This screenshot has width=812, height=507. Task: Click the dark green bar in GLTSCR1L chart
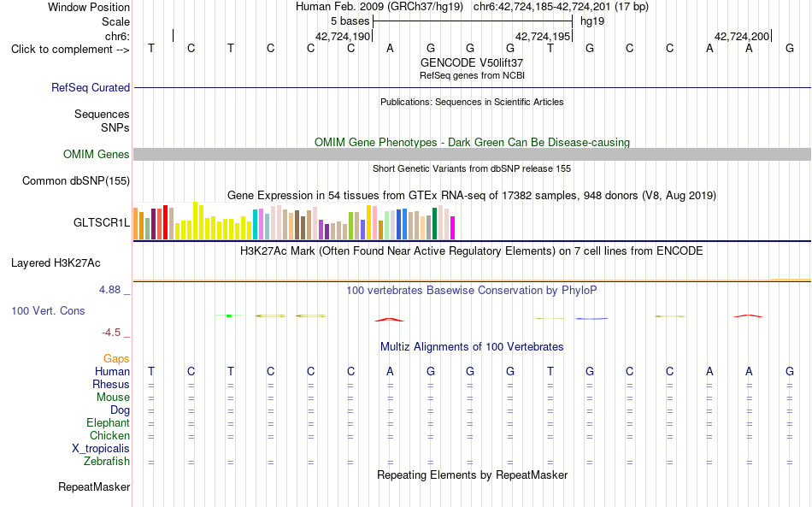(434, 224)
